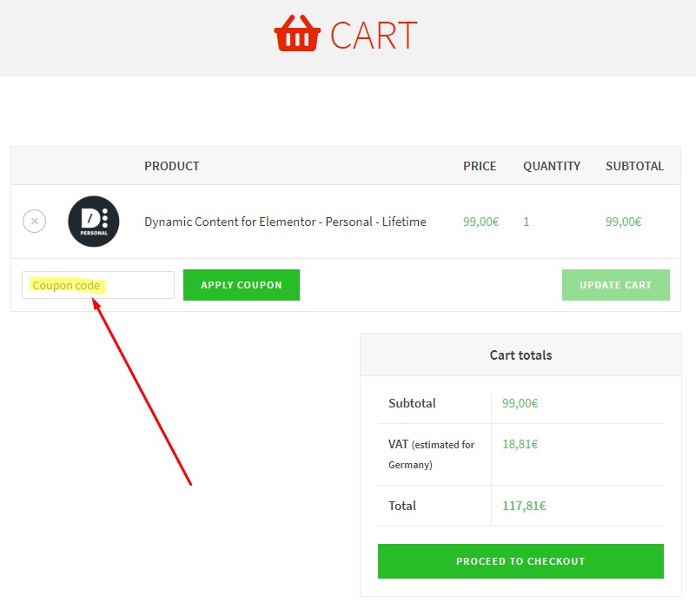Screen dimensions: 696x616
Task: Click the 117,81€ total amount
Action: 524,506
